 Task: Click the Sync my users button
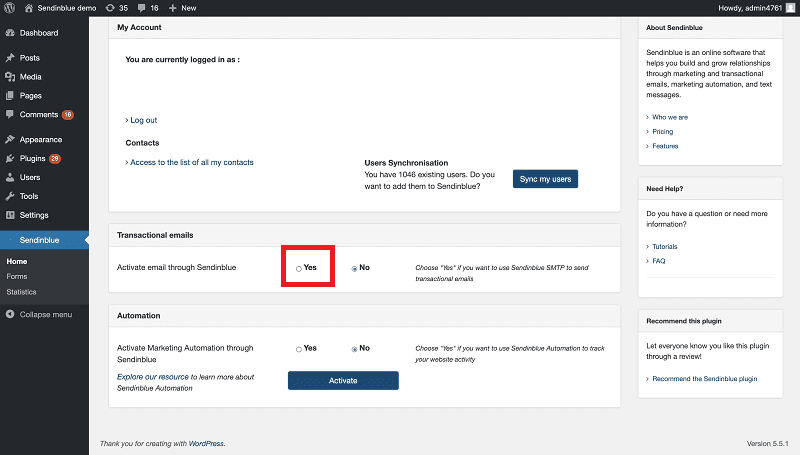[545, 179]
